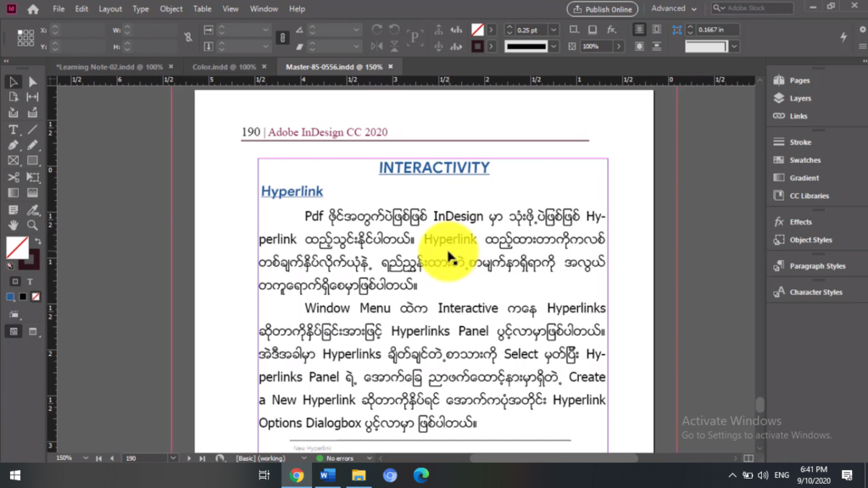This screenshot has width=868, height=488.
Task: Open the Advanced workspace dropdown
Action: 674,8
